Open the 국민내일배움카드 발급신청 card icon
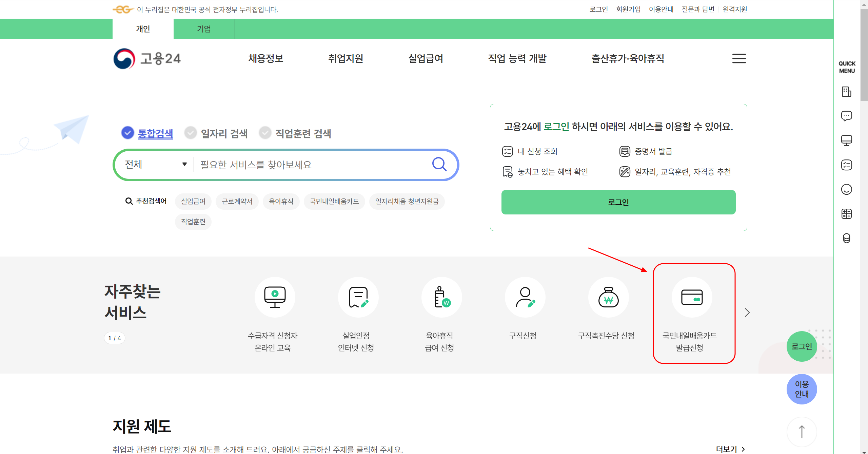The width and height of the screenshot is (868, 454). click(692, 297)
